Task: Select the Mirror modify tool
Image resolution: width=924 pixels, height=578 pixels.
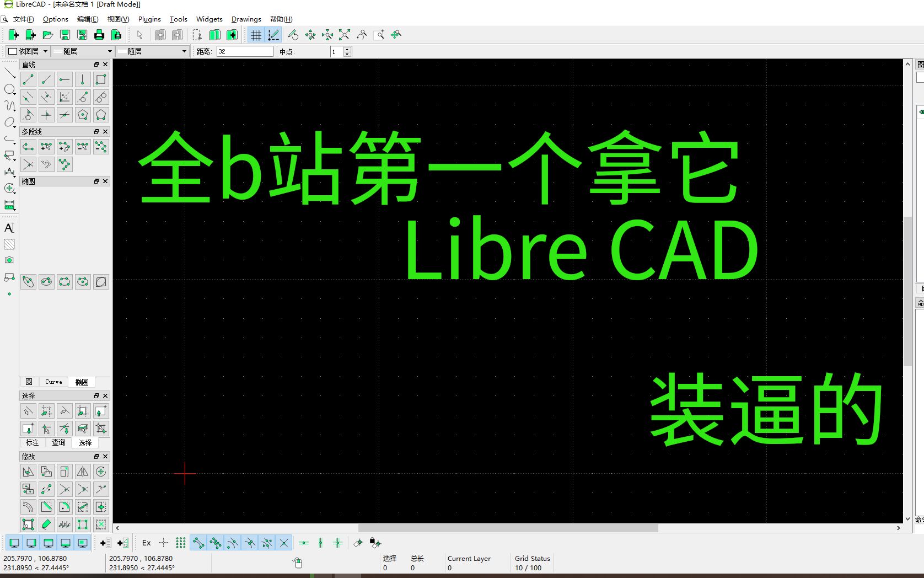Action: pyautogui.click(x=83, y=472)
